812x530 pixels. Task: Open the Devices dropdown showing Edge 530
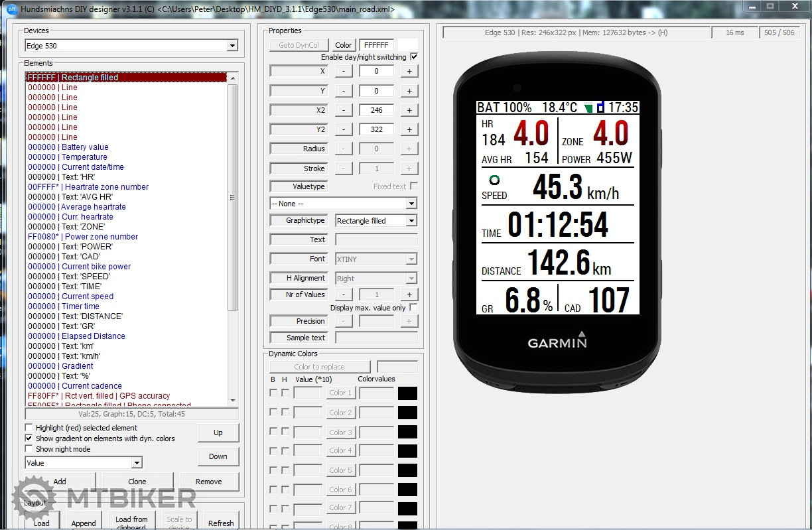point(232,46)
